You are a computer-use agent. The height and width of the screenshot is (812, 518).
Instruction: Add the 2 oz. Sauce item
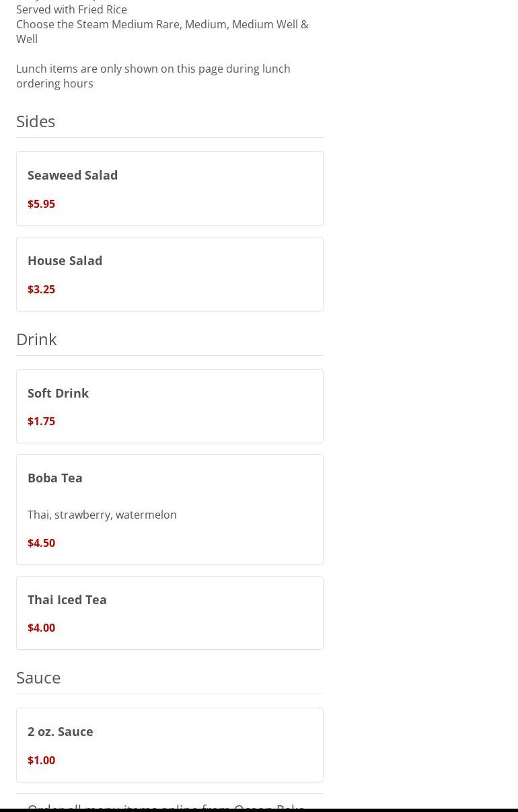tap(61, 731)
